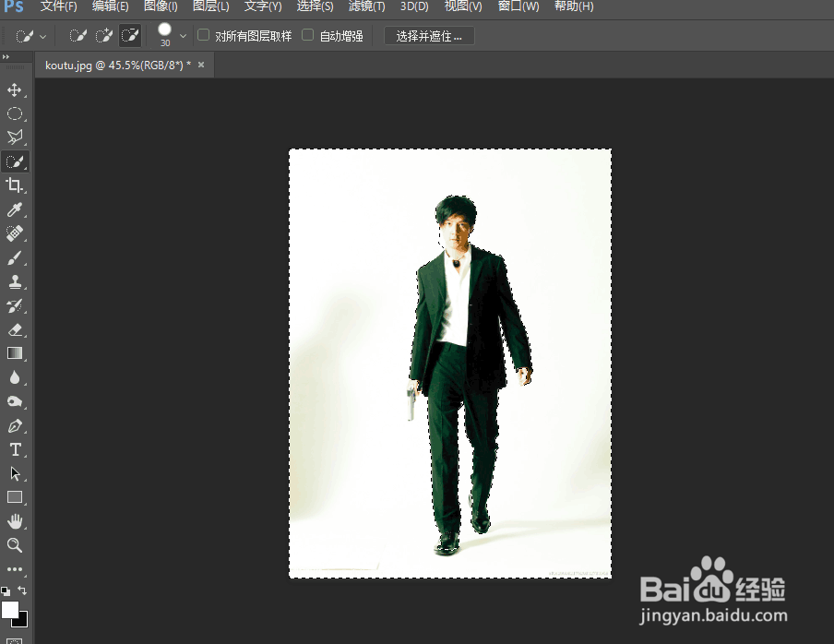Select the Eyedropper tool
Viewport: 834px width, 644px height.
(15, 209)
